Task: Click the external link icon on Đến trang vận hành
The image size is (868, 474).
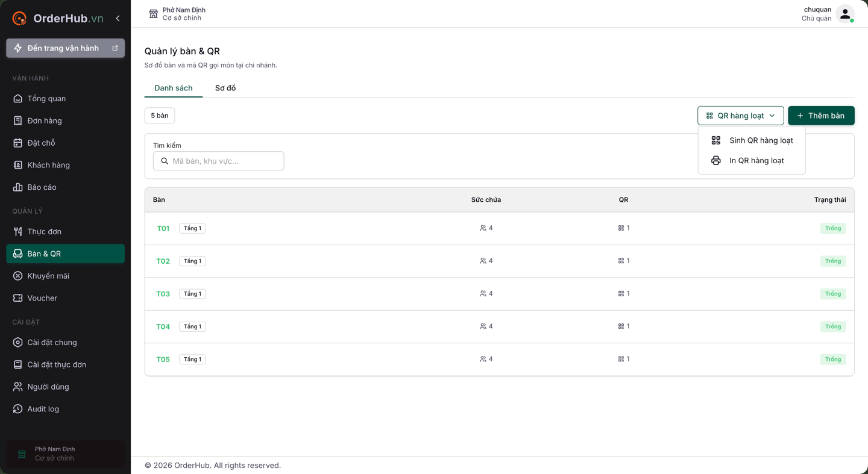Action: coord(115,48)
